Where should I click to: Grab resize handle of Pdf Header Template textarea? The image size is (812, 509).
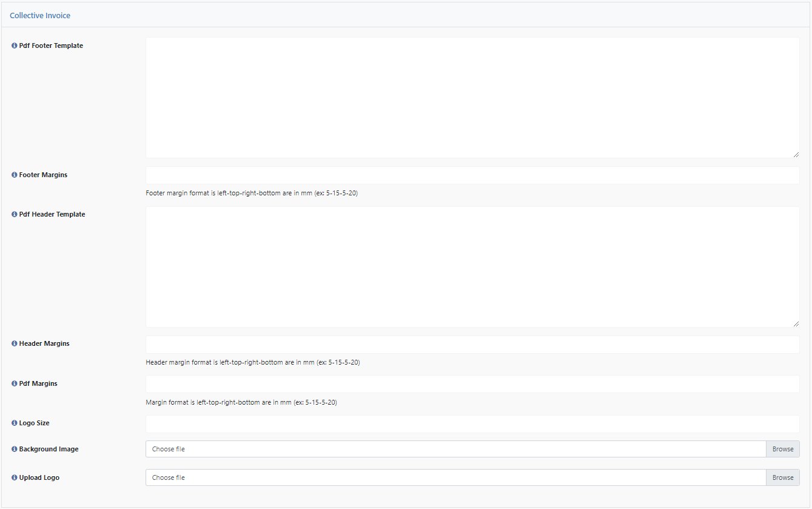[x=796, y=323]
